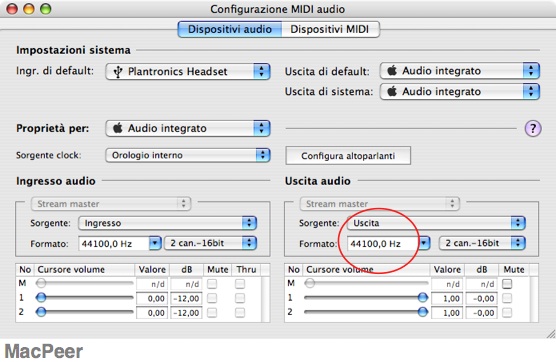Viewport: 556px width, 362px height.
Task: Click output channel 1 Valore field 1,00
Action: point(447,299)
